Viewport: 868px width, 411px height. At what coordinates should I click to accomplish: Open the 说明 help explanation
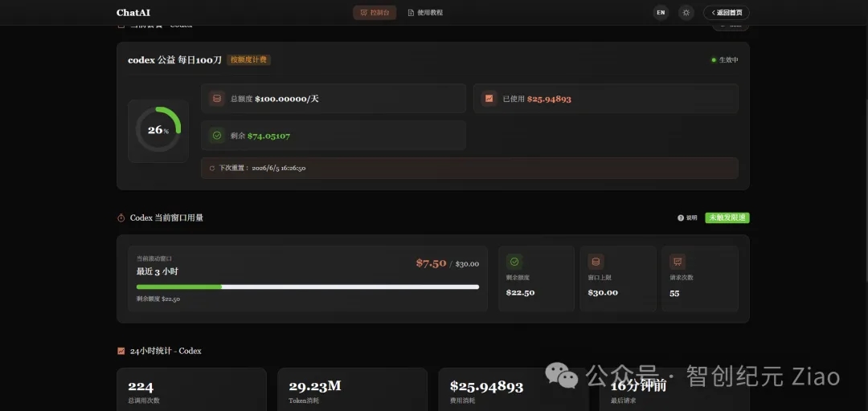[x=687, y=218]
